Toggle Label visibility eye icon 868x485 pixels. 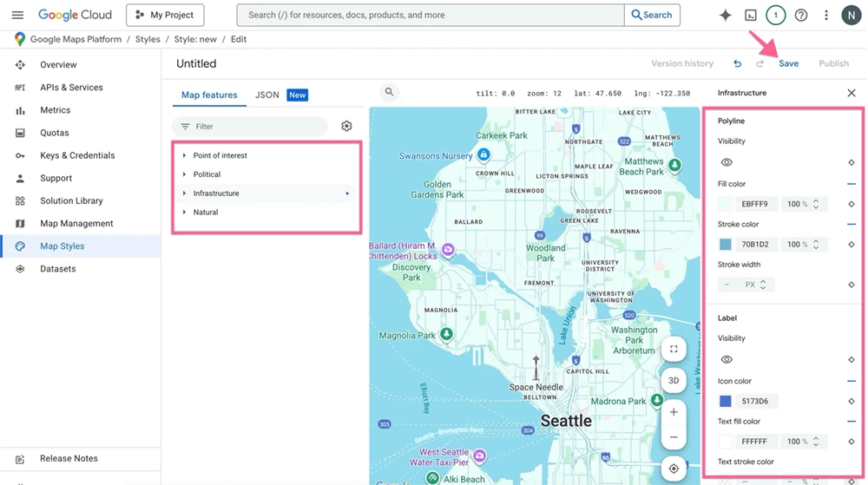(727, 359)
